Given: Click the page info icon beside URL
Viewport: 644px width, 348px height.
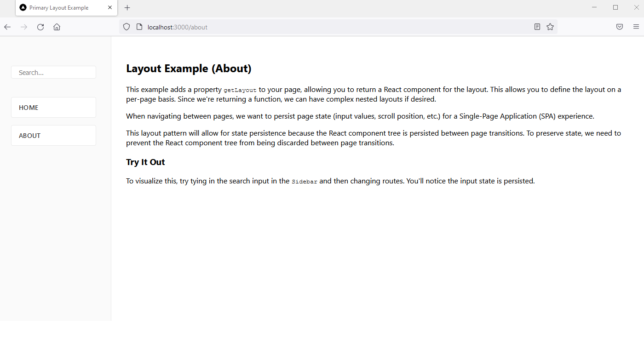Looking at the screenshot, I should [x=139, y=27].
